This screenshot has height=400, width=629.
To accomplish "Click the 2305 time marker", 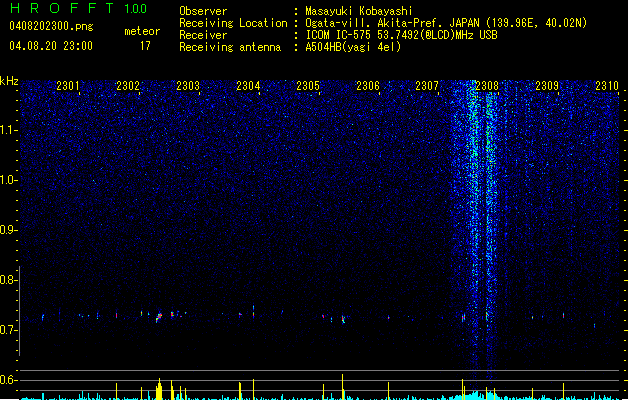I will (308, 86).
